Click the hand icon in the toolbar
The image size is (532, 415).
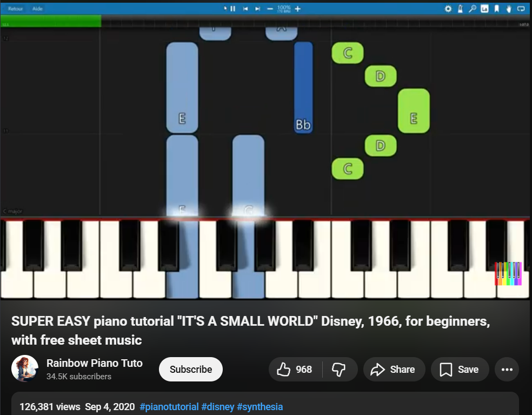508,9
